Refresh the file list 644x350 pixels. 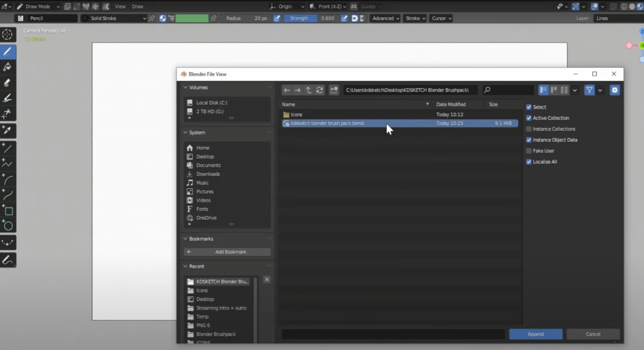[x=320, y=90]
